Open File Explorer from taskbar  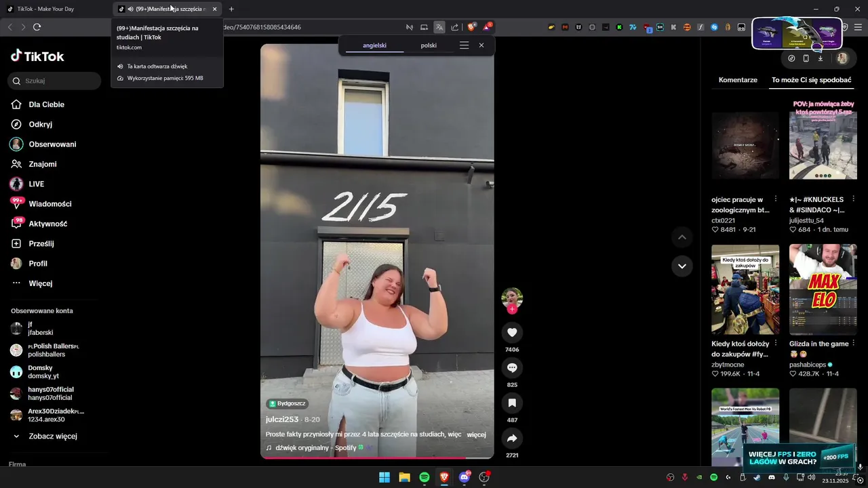click(x=404, y=477)
